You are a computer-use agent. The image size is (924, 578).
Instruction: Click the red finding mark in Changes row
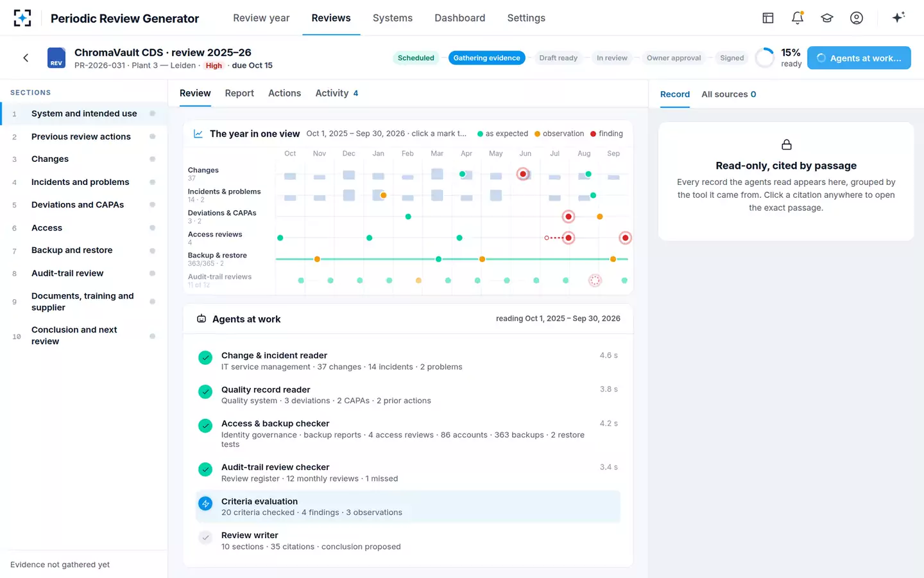[524, 174]
